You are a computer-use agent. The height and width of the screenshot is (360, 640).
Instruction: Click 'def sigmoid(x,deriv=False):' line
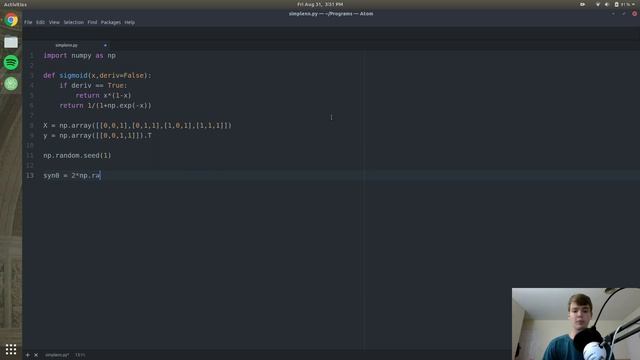97,76
